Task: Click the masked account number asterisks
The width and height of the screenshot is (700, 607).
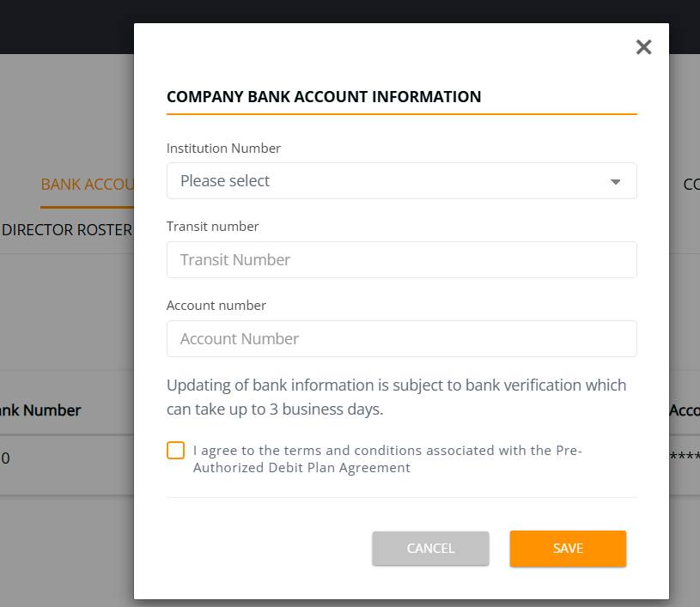Action: click(685, 458)
